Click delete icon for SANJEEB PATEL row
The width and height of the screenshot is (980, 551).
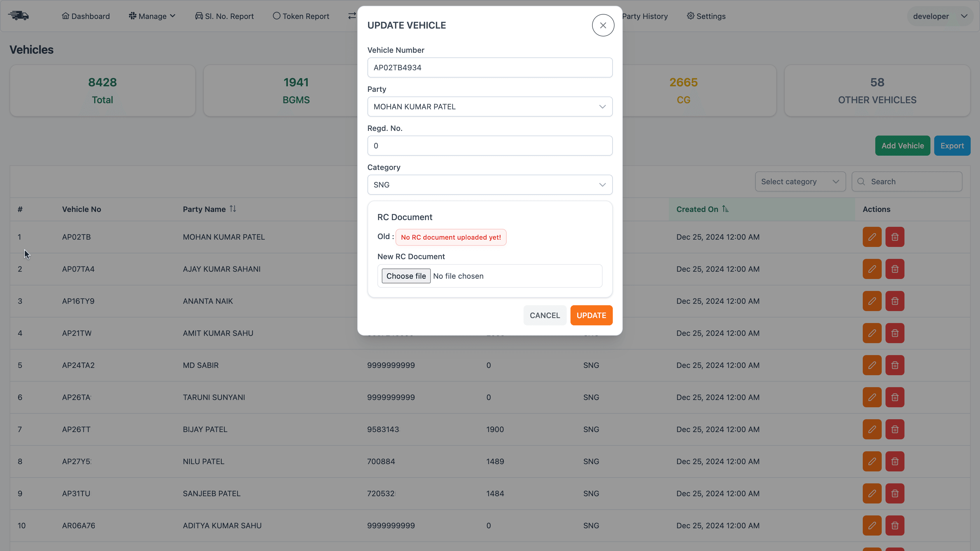tap(895, 493)
